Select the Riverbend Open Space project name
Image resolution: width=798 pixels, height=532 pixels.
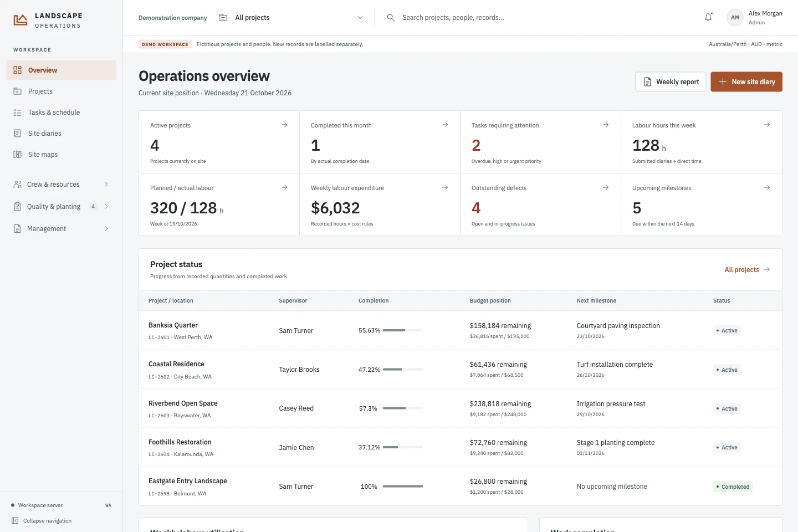point(183,403)
